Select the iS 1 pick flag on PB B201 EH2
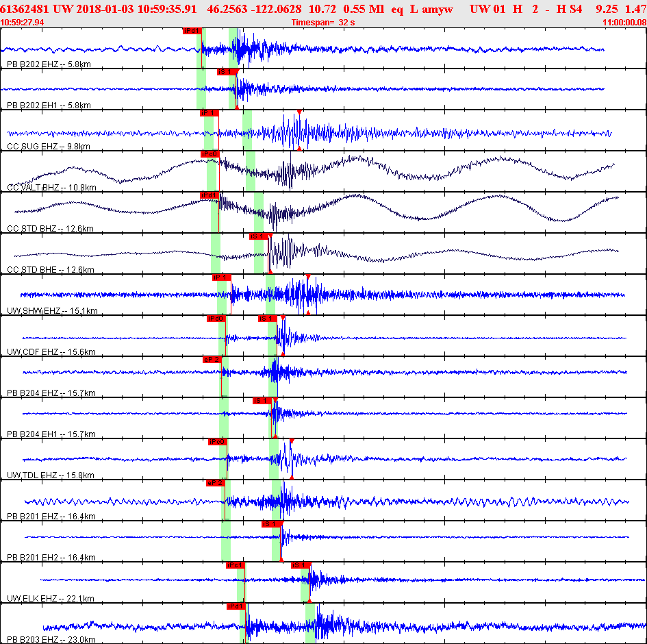The width and height of the screenshot is (647, 644). [x=270, y=524]
